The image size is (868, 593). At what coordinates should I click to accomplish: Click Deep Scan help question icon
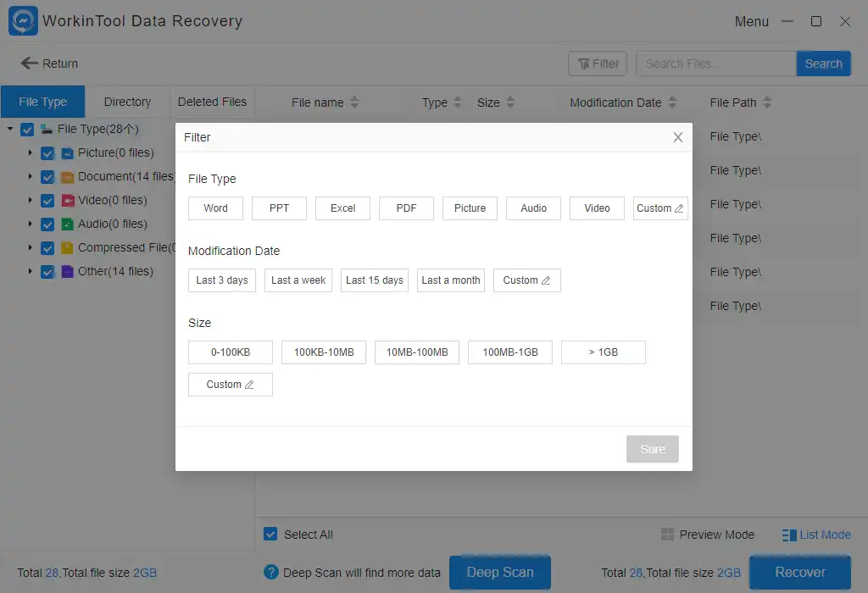click(x=271, y=573)
